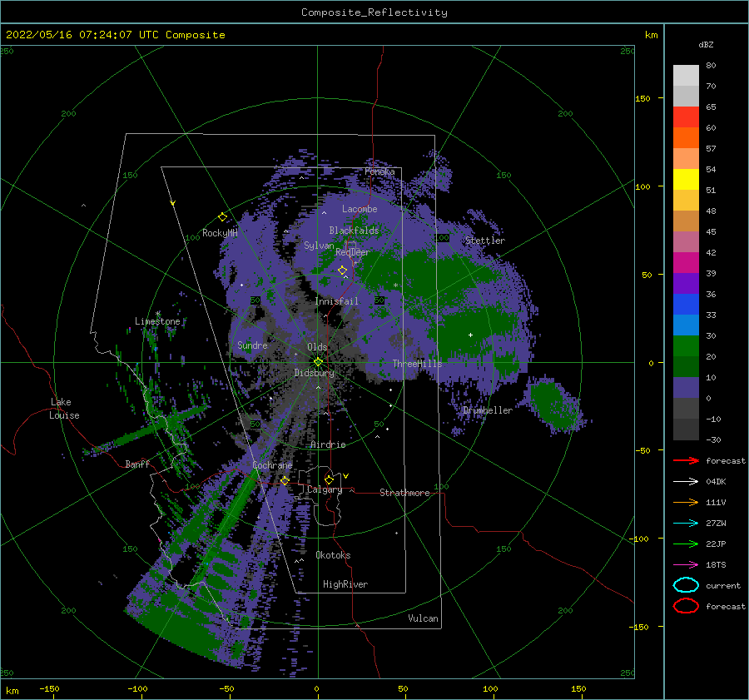The image size is (749, 700).
Task: Click the white 04DK arrow icon
Action: (686, 481)
